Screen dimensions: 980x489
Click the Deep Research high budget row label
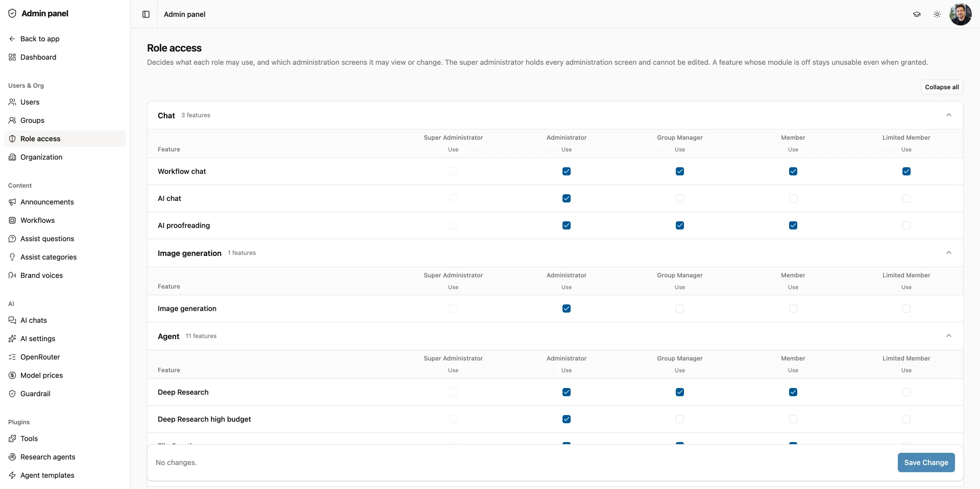point(204,419)
